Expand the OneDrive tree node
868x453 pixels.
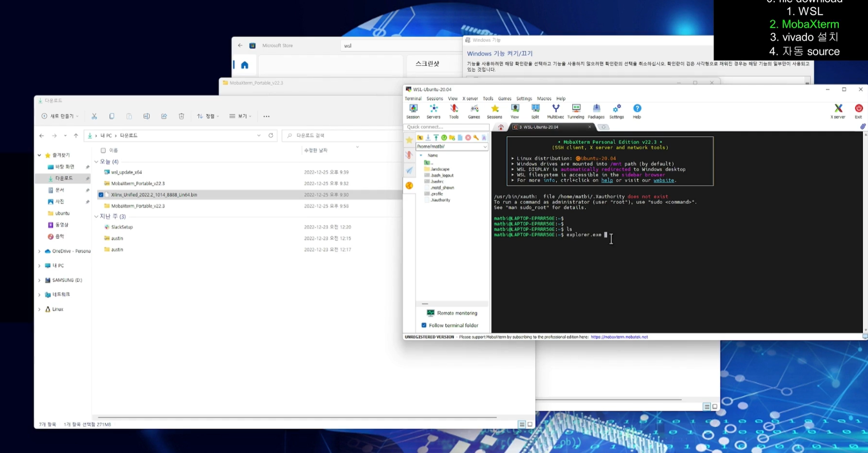tap(40, 251)
